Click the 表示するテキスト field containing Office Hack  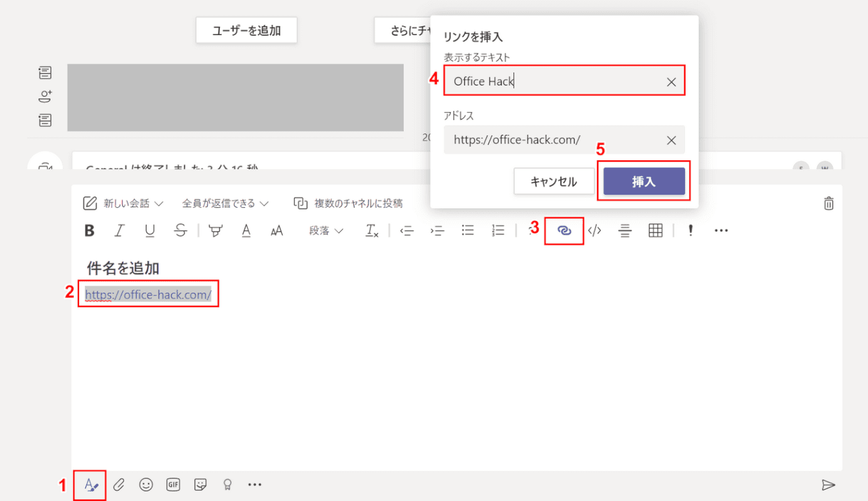pos(564,81)
